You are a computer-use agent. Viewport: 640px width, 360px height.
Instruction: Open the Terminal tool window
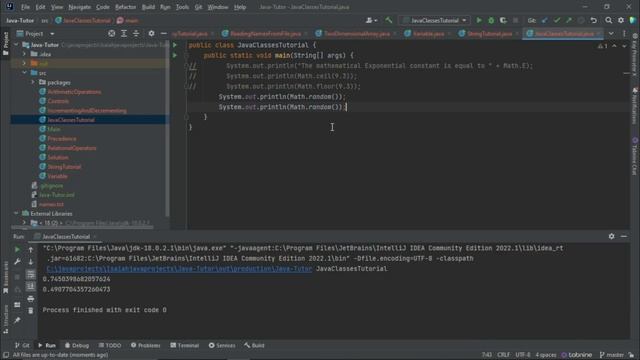click(184, 345)
